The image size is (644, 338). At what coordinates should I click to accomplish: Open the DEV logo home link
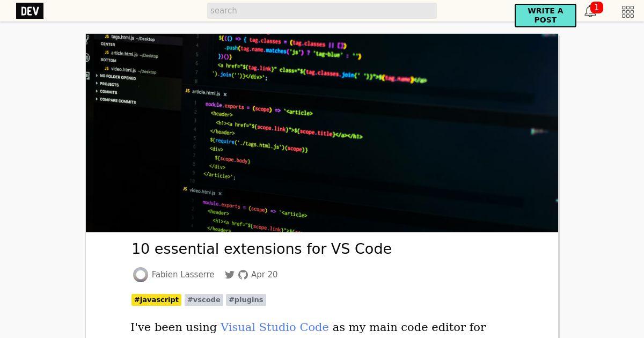point(30,11)
